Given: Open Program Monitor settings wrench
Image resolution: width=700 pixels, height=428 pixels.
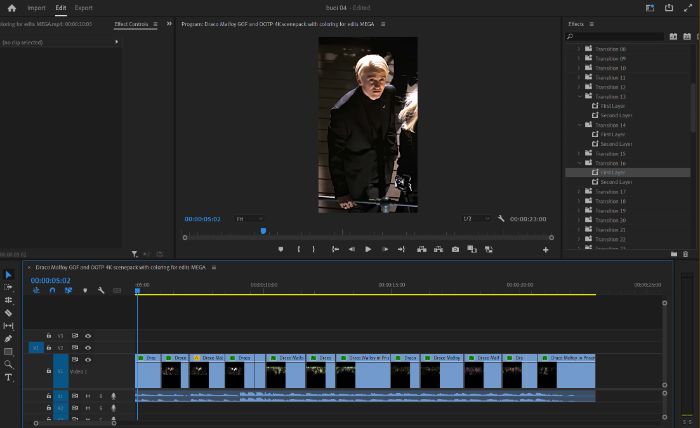Looking at the screenshot, I should [501, 219].
